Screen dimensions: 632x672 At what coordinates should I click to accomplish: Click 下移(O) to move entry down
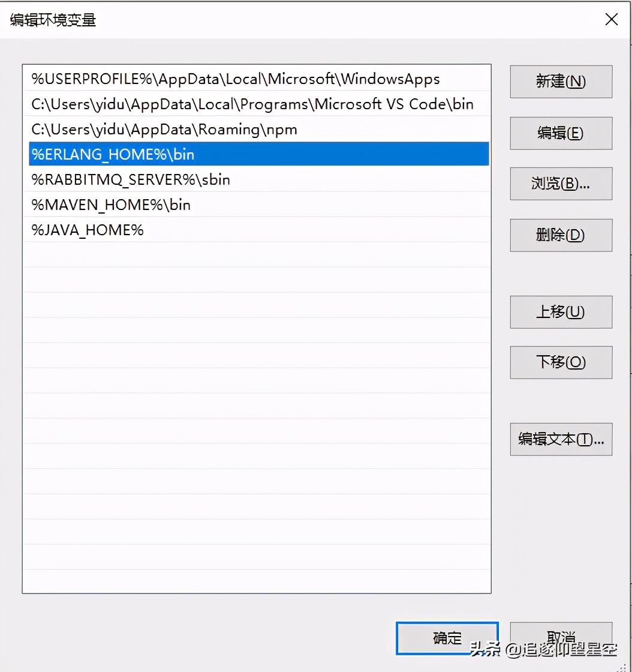click(560, 362)
